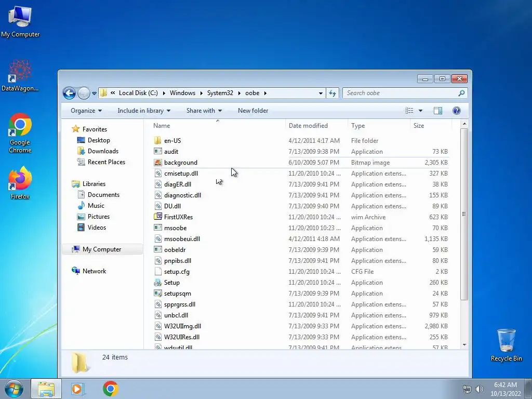The height and width of the screenshot is (399, 532).
Task: Open the Organize menu
Action: pyautogui.click(x=86, y=111)
